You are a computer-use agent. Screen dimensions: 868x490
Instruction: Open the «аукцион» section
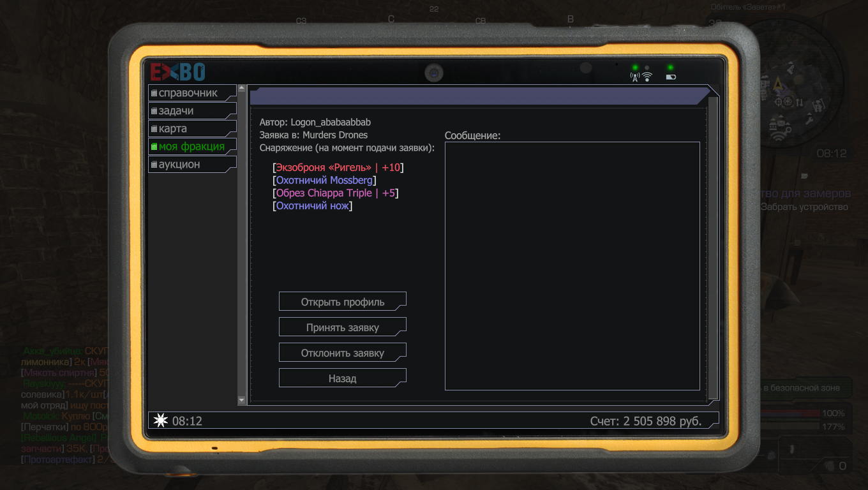(179, 165)
